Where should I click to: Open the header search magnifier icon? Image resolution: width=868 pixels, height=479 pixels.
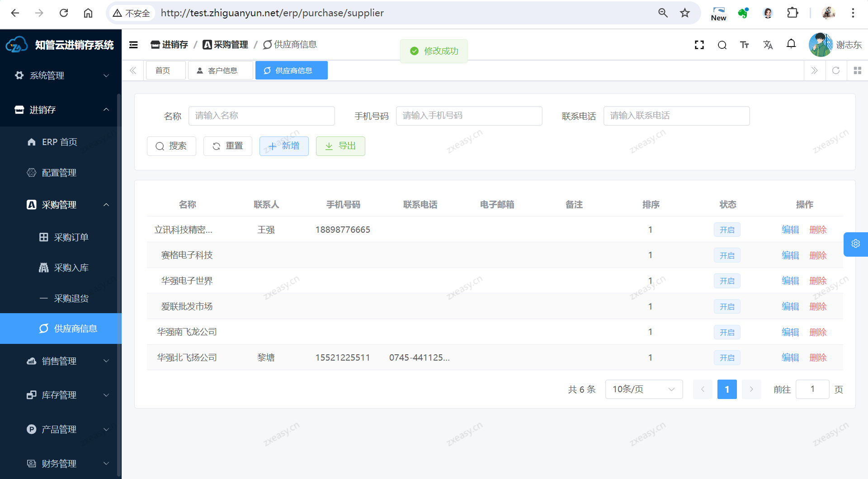point(722,45)
